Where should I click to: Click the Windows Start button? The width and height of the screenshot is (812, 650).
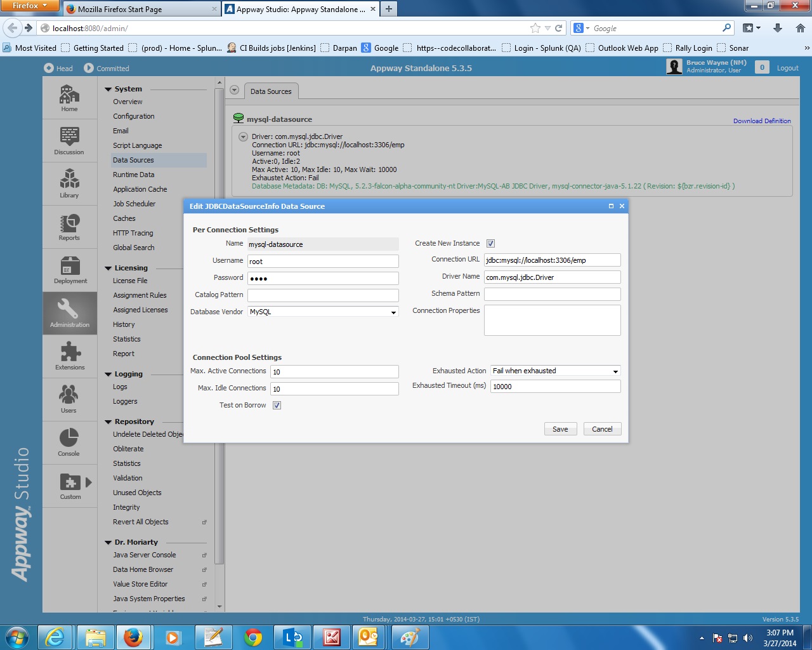click(16, 637)
